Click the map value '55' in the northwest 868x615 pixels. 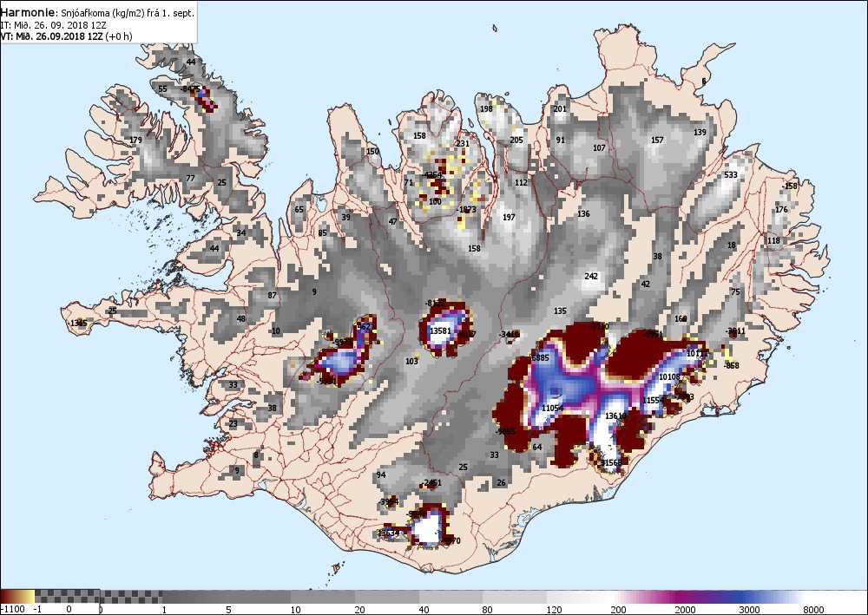(163, 88)
